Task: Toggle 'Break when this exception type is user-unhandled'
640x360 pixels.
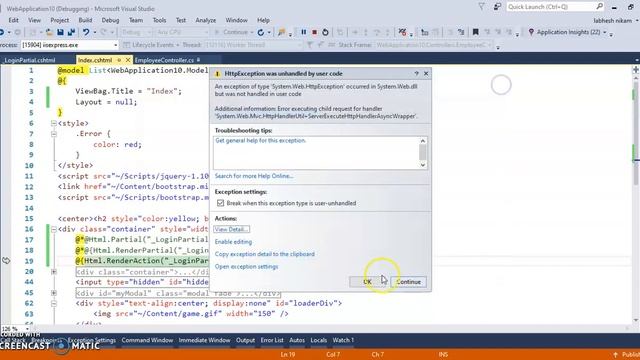Action: coord(220,203)
